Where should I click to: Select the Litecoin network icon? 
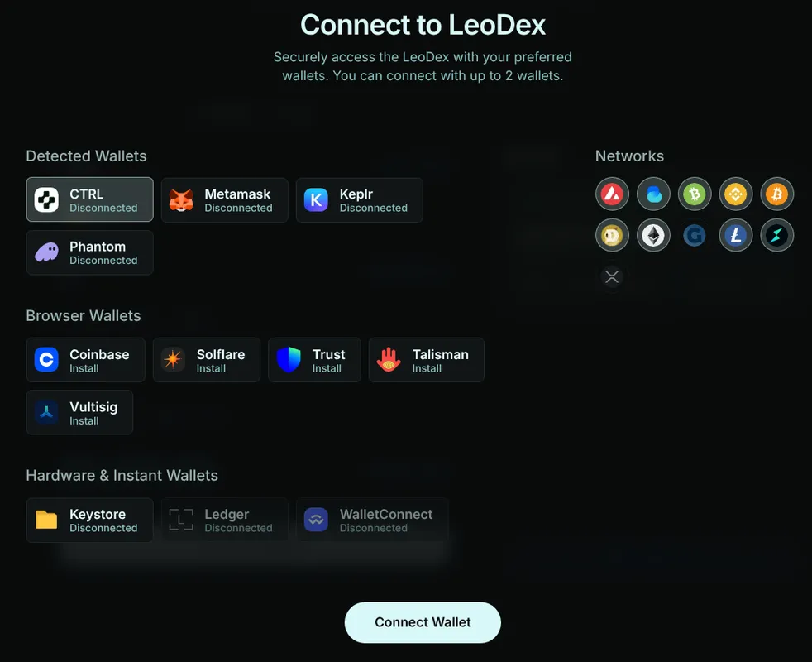(735, 235)
